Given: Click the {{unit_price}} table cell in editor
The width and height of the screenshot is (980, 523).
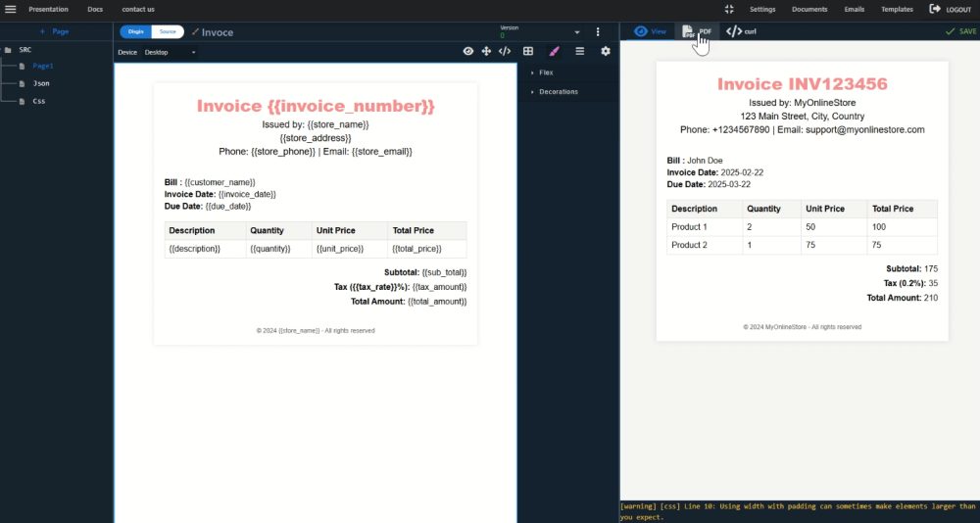Looking at the screenshot, I should pos(350,249).
